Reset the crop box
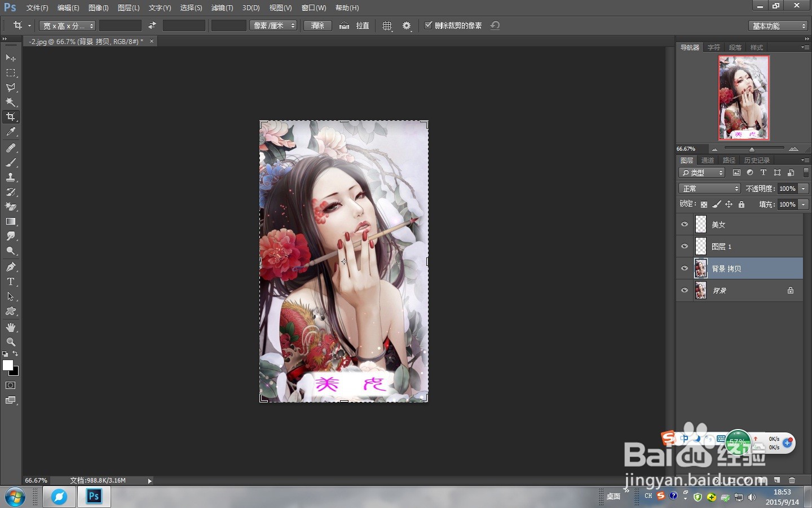Image resolution: width=812 pixels, height=508 pixels. [495, 25]
